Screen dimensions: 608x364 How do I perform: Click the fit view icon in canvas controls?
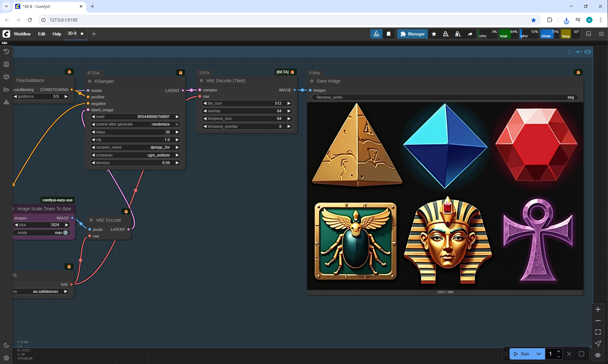[598, 332]
